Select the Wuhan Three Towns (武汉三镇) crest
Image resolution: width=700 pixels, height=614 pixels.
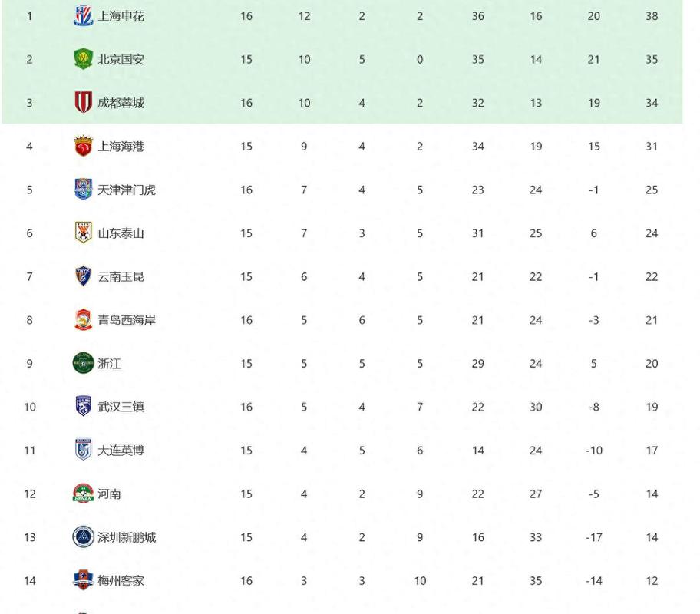click(83, 407)
